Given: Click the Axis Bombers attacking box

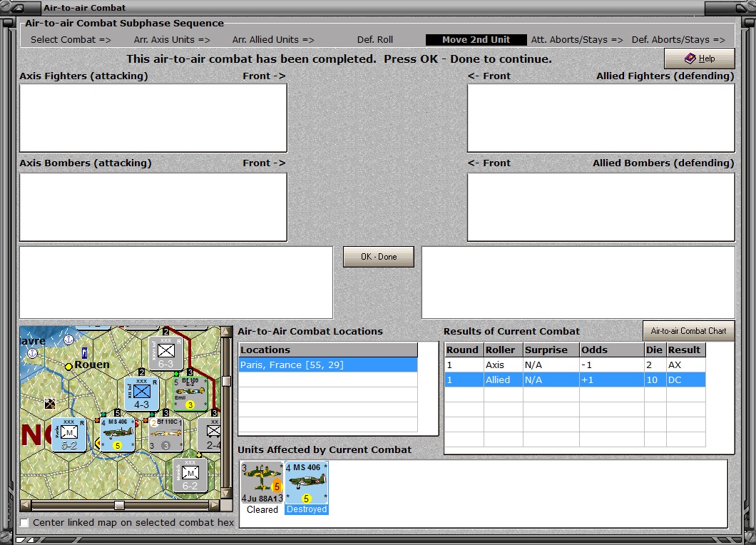Looking at the screenshot, I should (x=153, y=208).
